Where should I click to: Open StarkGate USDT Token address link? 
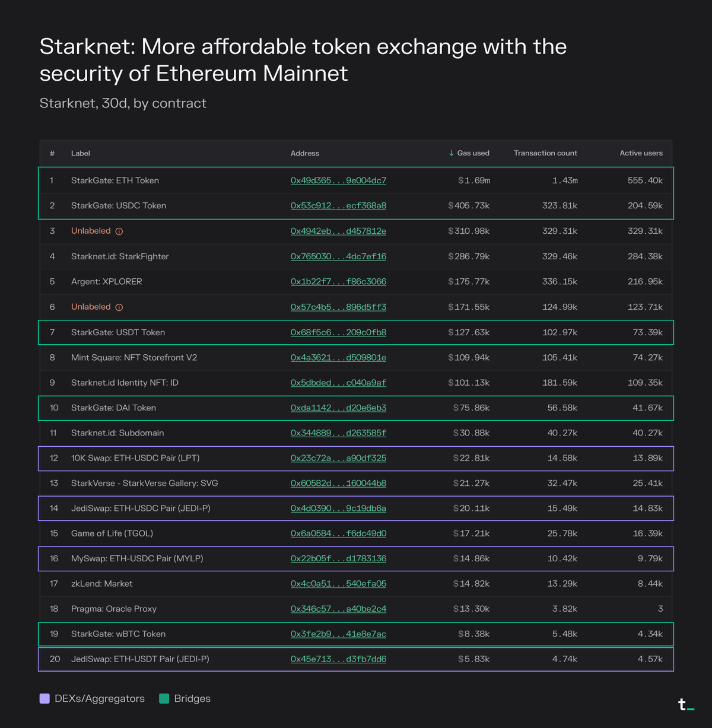click(338, 332)
